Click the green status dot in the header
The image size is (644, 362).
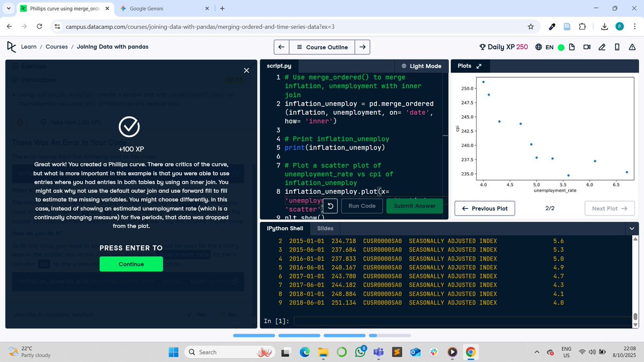point(561,47)
